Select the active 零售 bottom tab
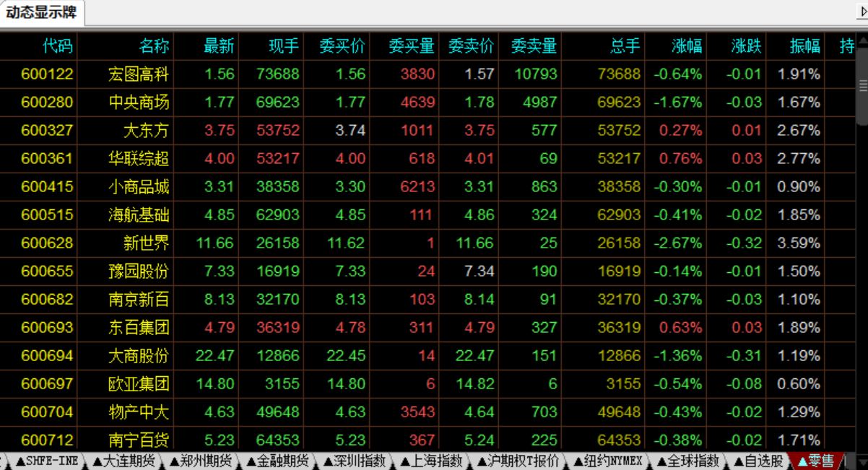The height and width of the screenshot is (470, 868). 816,461
